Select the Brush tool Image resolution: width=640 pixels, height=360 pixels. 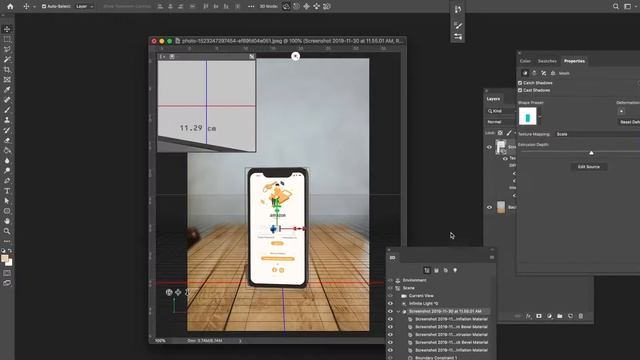tap(7, 110)
